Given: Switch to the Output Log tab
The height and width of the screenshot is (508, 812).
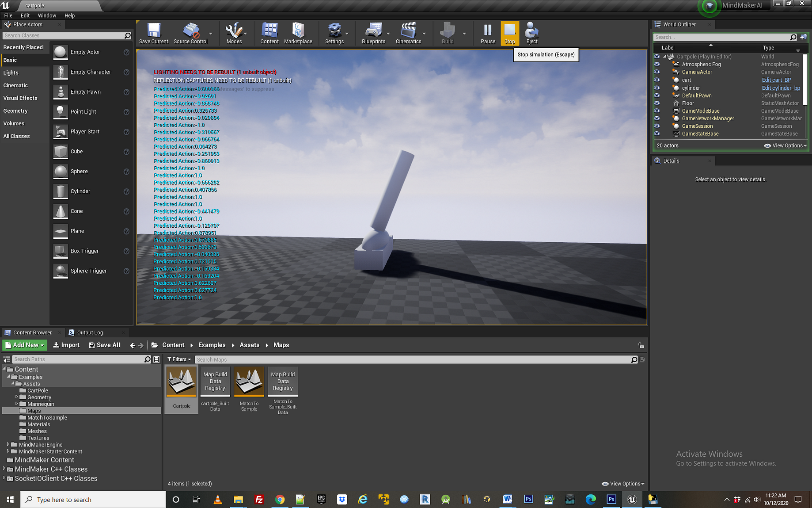Looking at the screenshot, I should point(90,332).
